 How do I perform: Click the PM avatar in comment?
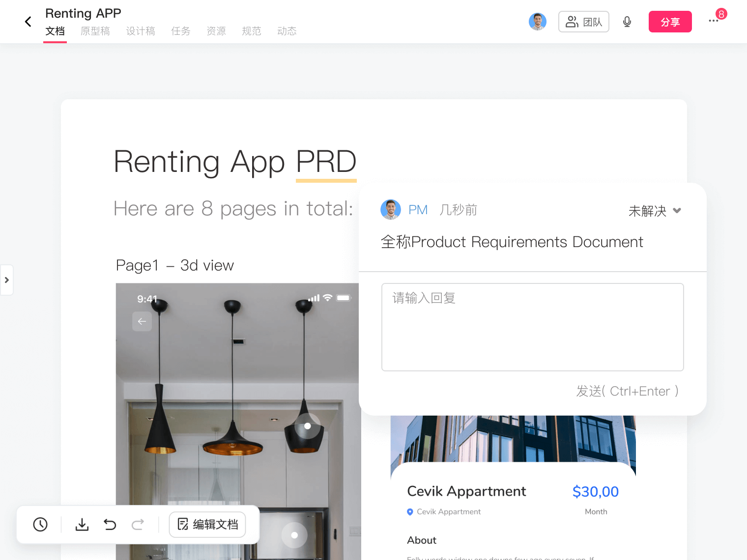click(x=391, y=210)
